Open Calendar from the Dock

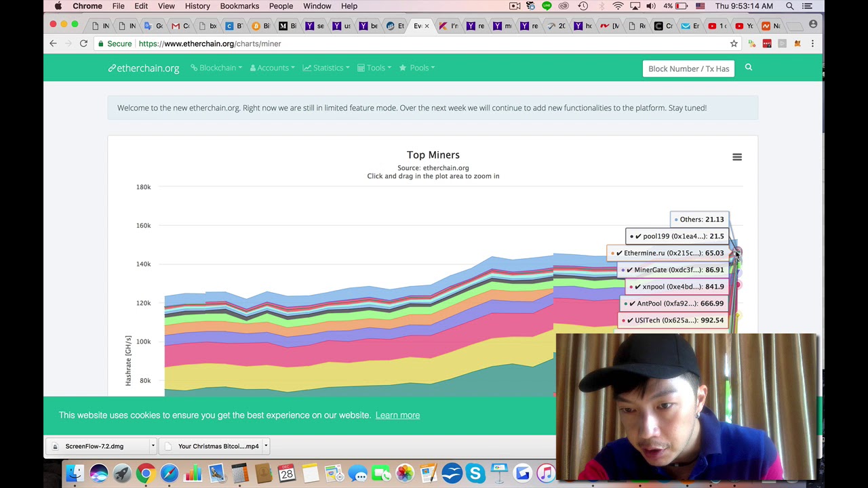point(287,473)
